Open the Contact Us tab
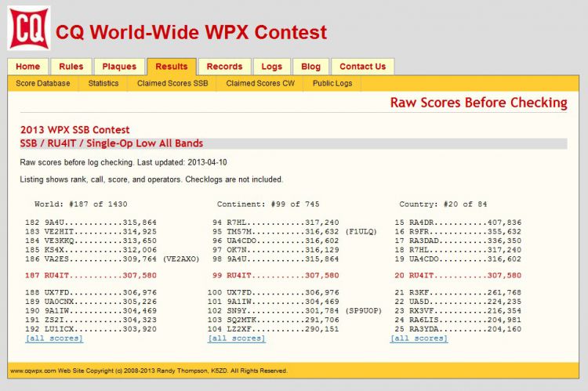Image resolution: width=588 pixels, height=391 pixels. (x=363, y=67)
